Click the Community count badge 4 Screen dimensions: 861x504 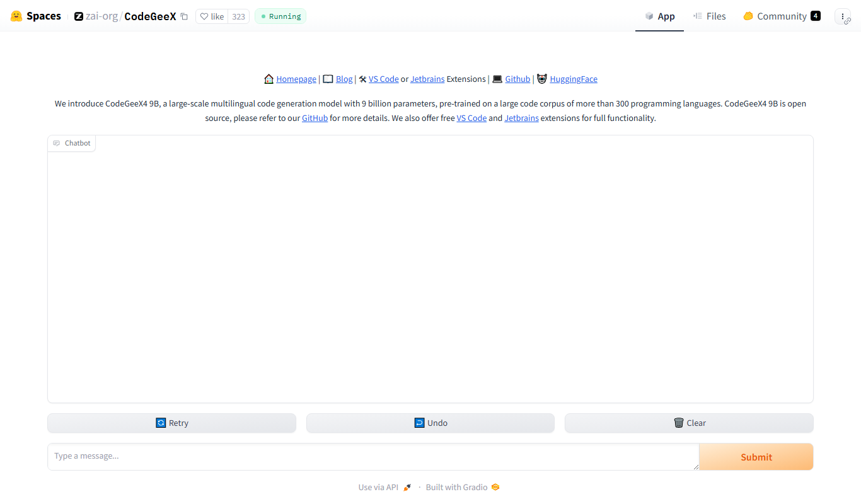click(x=816, y=16)
